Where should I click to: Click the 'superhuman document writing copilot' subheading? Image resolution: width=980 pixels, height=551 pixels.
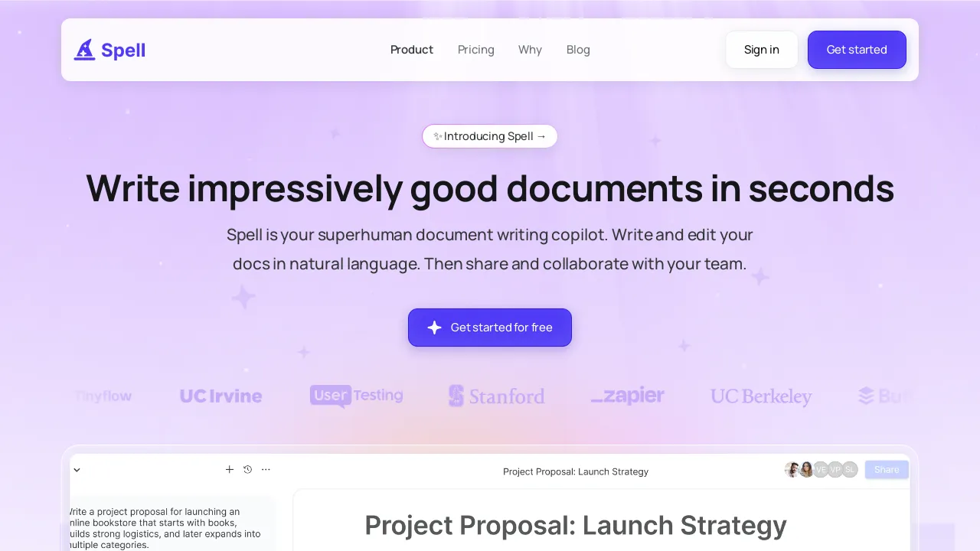490,249
